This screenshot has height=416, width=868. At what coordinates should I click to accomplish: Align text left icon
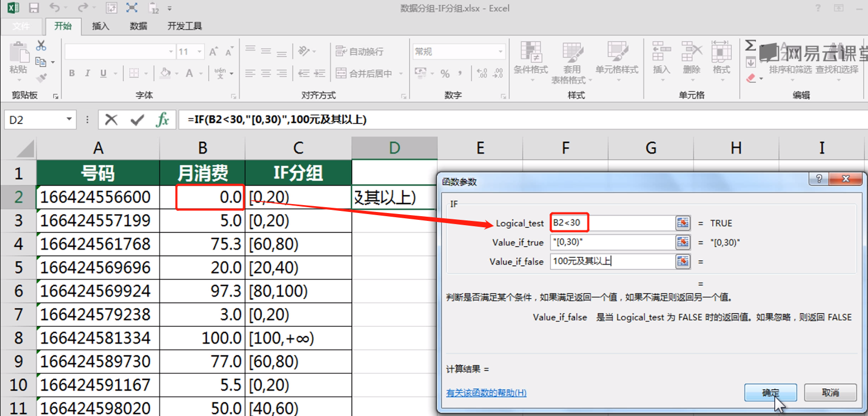(x=250, y=73)
